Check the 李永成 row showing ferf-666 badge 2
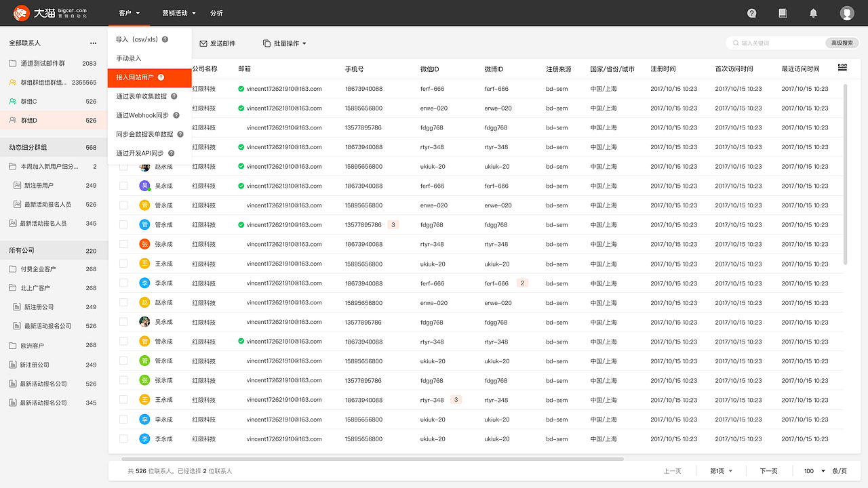Screen dimensions: 868x488 123,283
